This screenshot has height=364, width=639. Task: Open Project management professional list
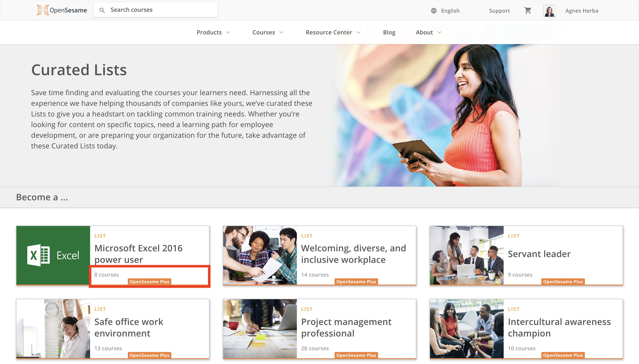pyautogui.click(x=346, y=327)
